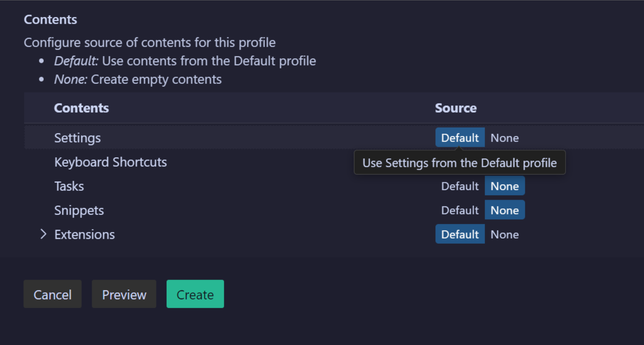644x345 pixels.
Task: Select the Settings row label
Action: tap(77, 138)
